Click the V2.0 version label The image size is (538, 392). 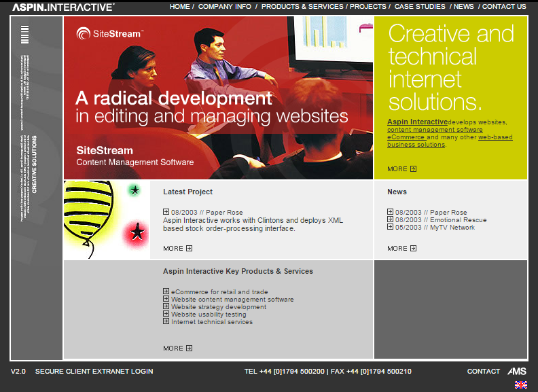tap(18, 372)
